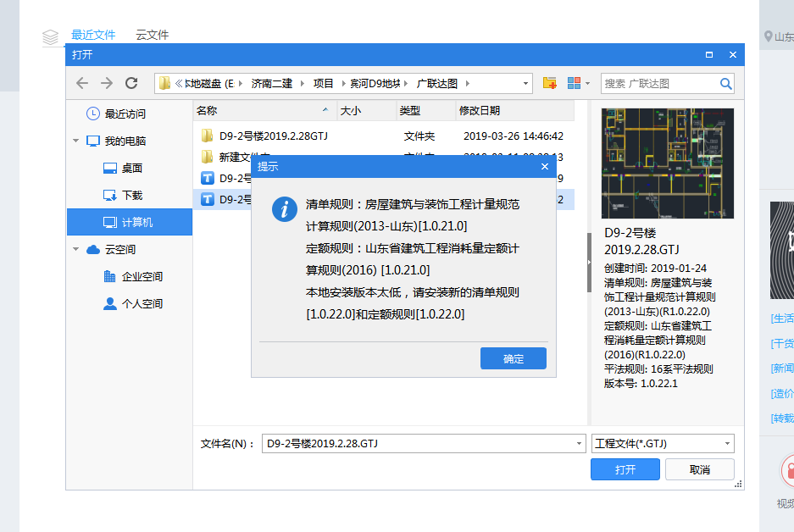Collapse the 云空间 tree node
The height and width of the screenshot is (532, 794).
pyautogui.click(x=75, y=249)
